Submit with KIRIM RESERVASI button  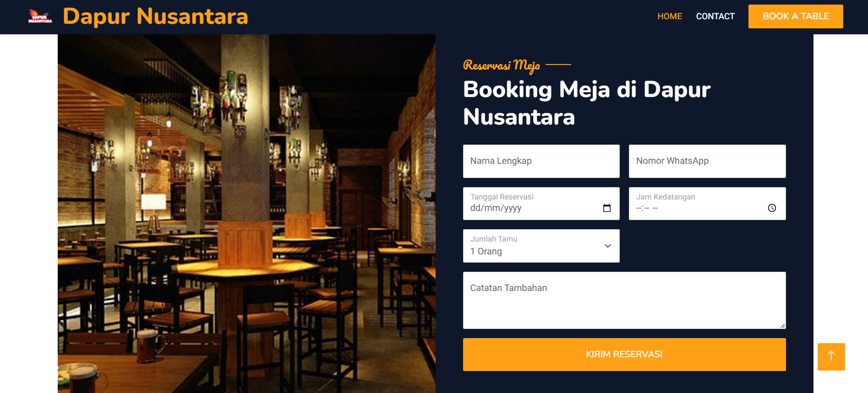[624, 355]
